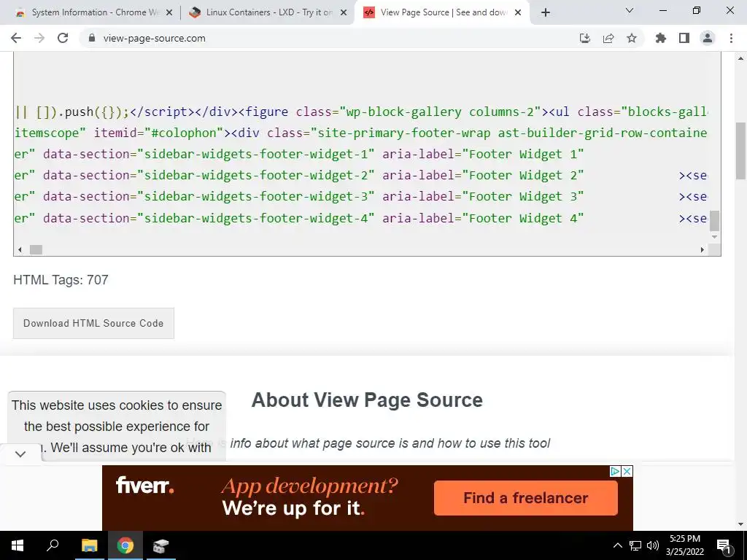Bookmark this page with star icon
Image resolution: width=747 pixels, height=560 pixels.
coord(632,38)
